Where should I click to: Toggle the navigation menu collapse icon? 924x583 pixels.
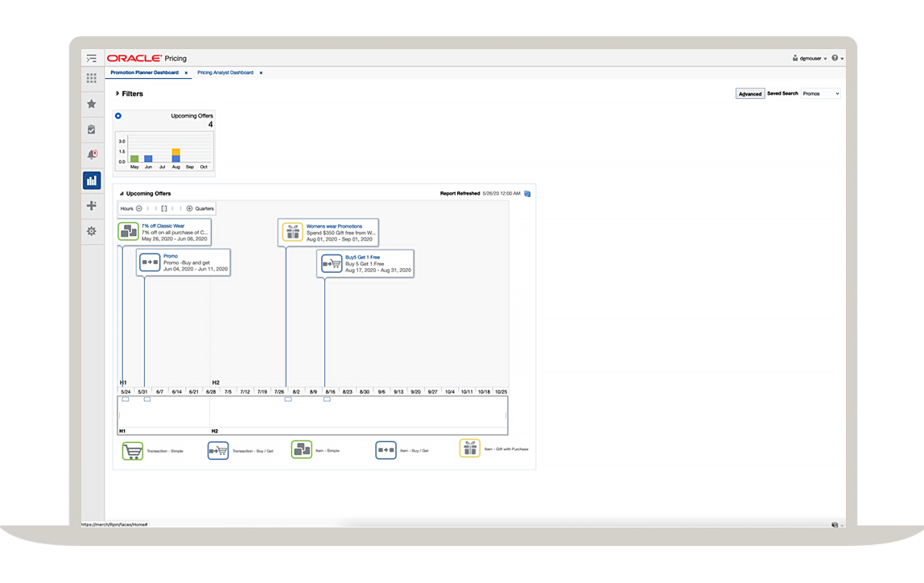(x=92, y=59)
